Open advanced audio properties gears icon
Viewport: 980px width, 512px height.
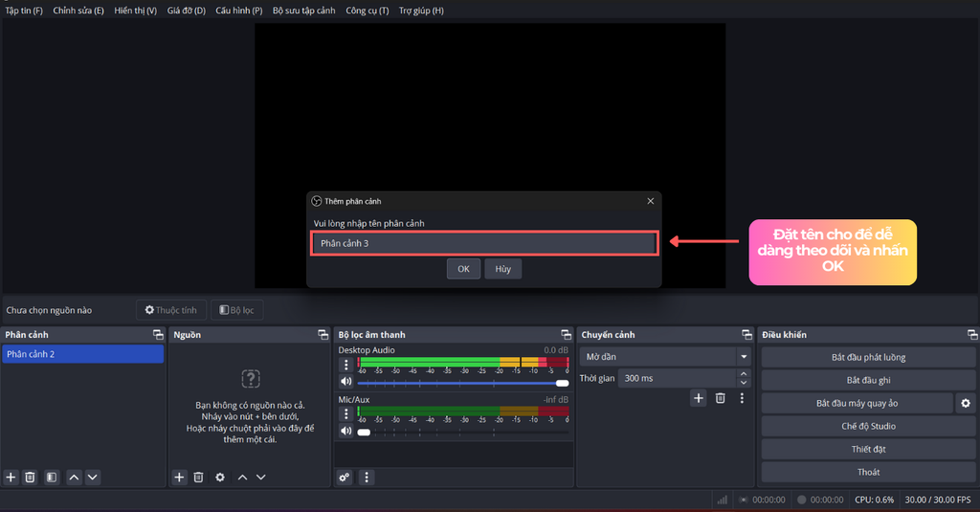point(345,477)
